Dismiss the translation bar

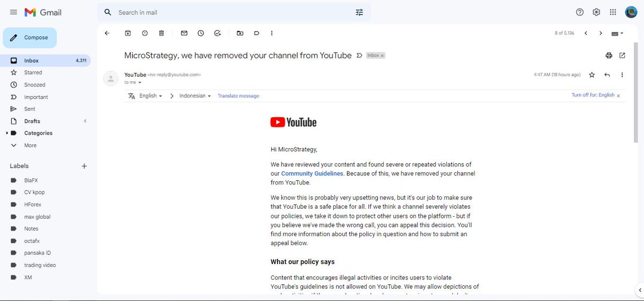click(618, 96)
